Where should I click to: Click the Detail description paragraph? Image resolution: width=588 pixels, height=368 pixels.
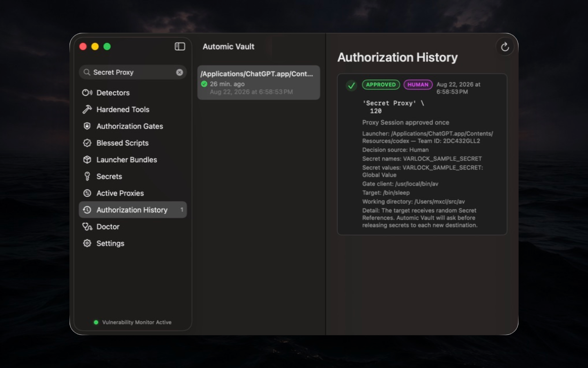420,218
